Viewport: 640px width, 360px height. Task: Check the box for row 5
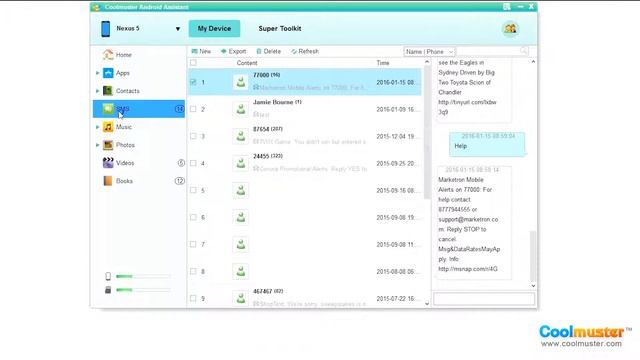193,190
